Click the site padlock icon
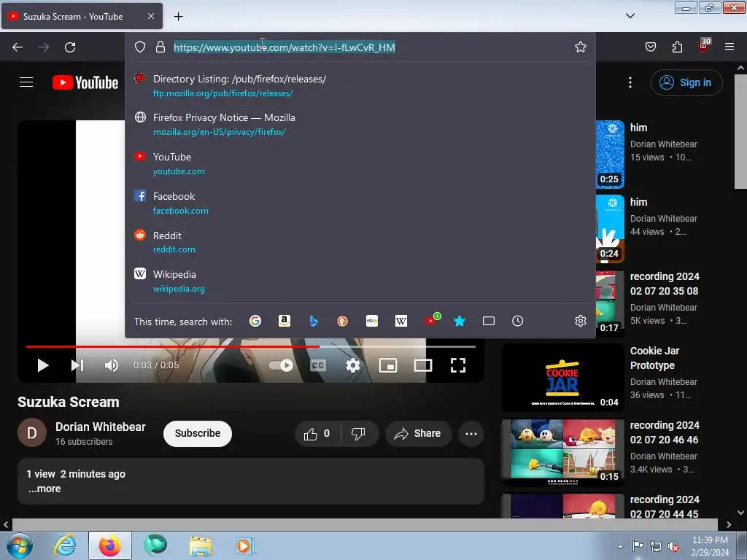This screenshot has height=560, width=747. coord(160,47)
